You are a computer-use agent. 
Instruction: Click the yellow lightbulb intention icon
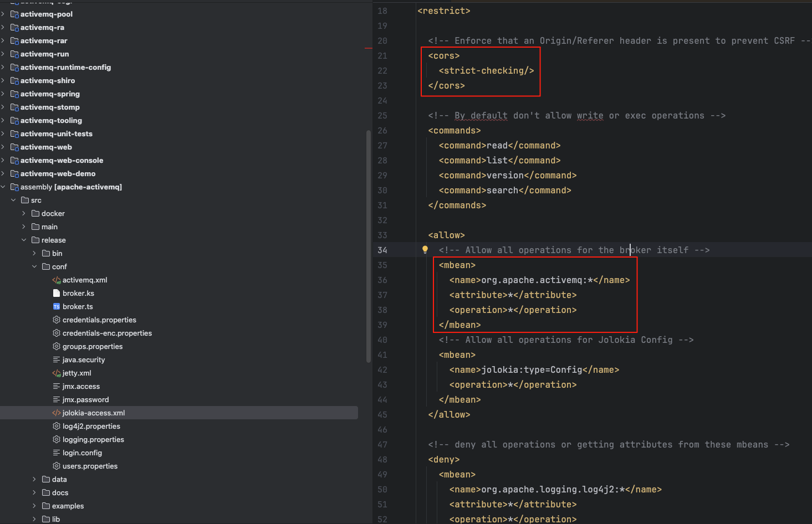pos(425,250)
